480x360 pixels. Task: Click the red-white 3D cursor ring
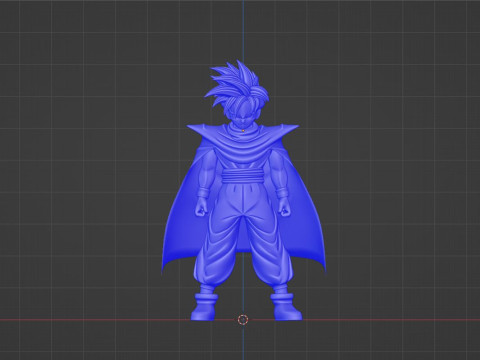point(243,320)
